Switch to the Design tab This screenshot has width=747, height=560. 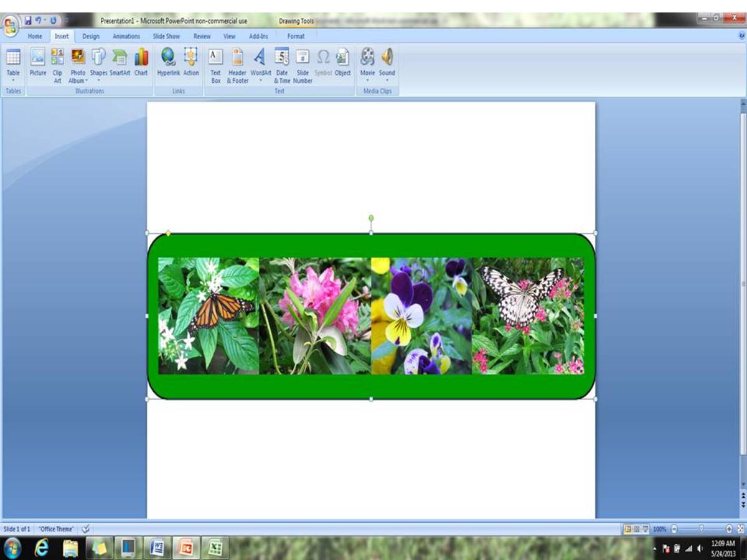click(91, 36)
